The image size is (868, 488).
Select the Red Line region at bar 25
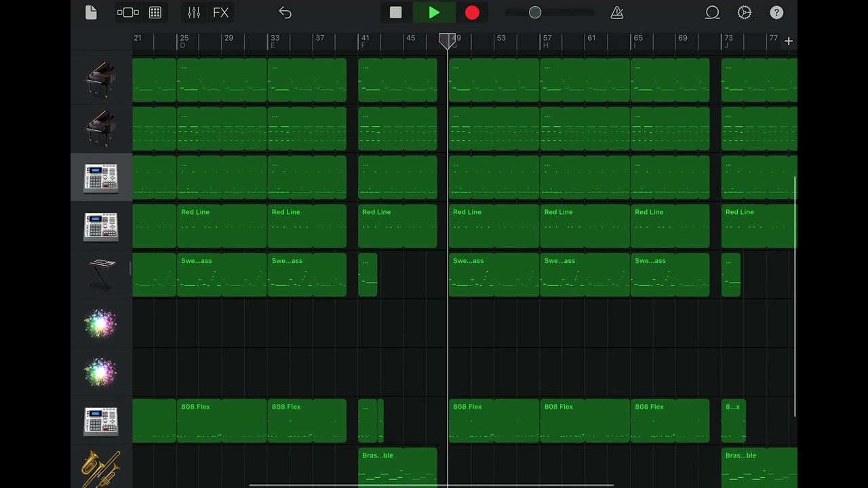click(222, 226)
